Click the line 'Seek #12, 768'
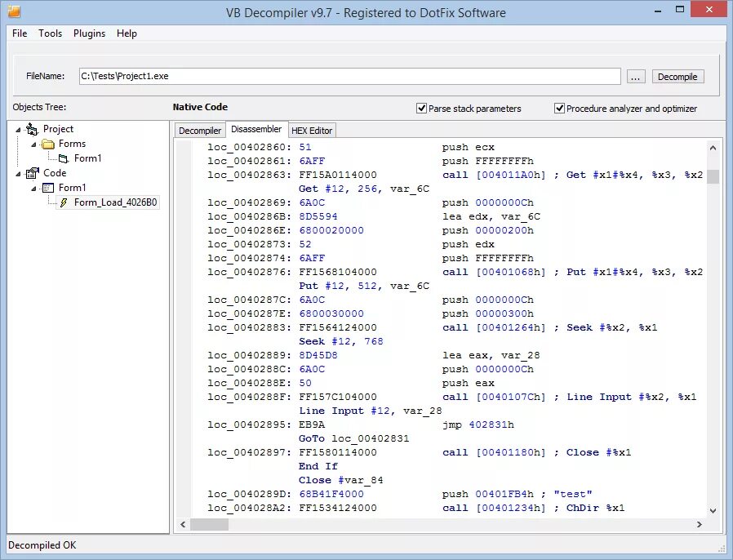The width and height of the screenshot is (733, 560). point(341,342)
